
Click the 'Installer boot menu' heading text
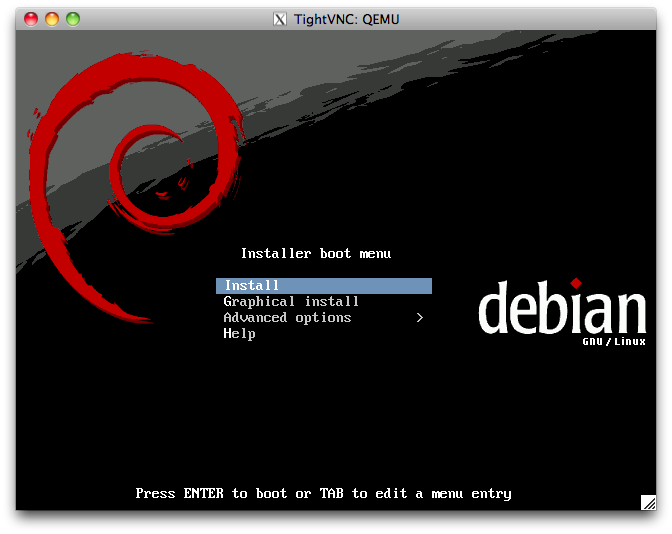point(316,254)
